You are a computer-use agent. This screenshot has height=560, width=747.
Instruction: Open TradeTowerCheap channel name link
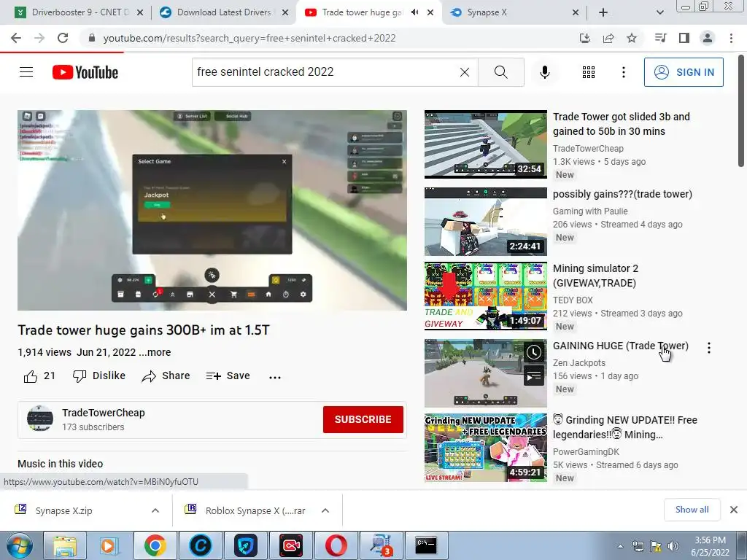click(x=104, y=413)
